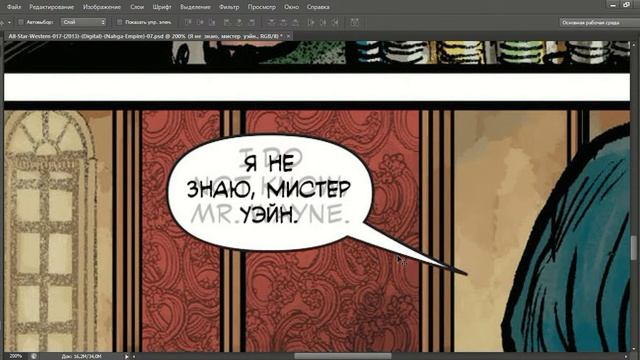This screenshot has height=360, width=640.
Task: Click Distribute right edges icon
Action: tap(335, 22)
